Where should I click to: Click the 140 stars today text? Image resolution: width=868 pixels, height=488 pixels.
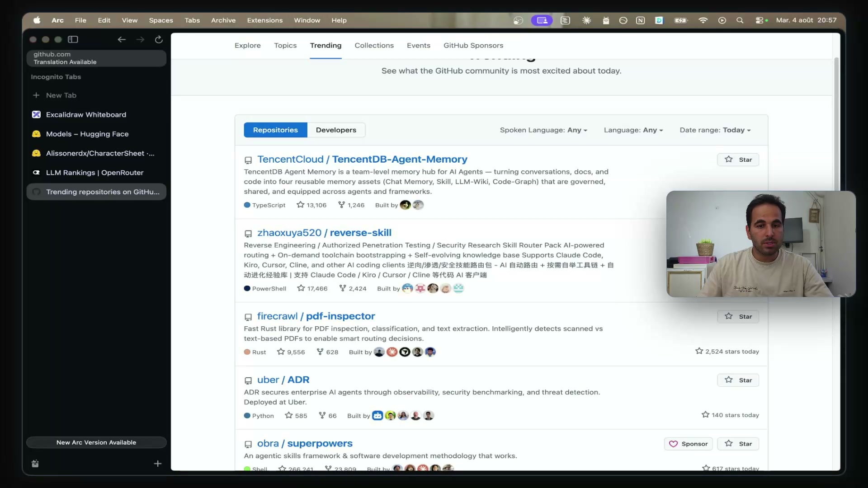(x=735, y=415)
